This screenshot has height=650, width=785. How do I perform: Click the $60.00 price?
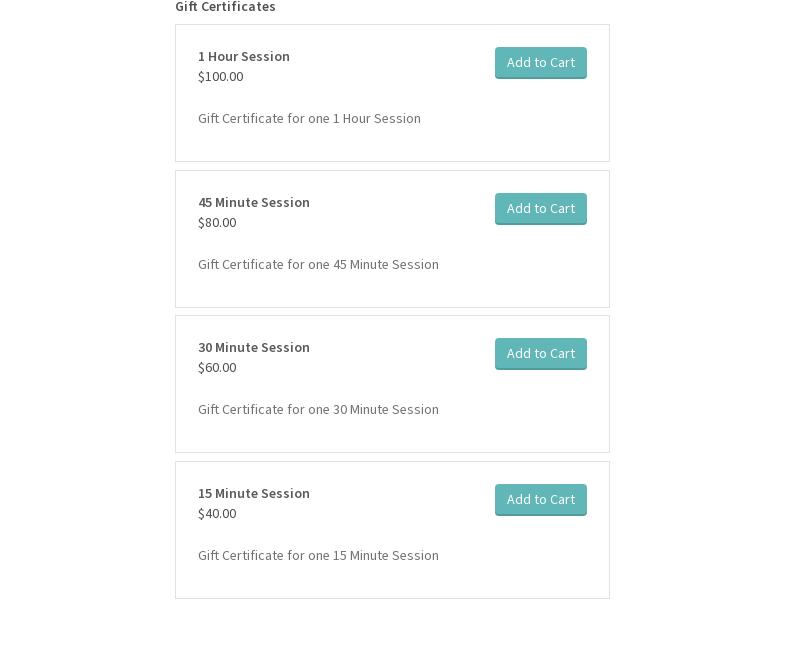(217, 367)
